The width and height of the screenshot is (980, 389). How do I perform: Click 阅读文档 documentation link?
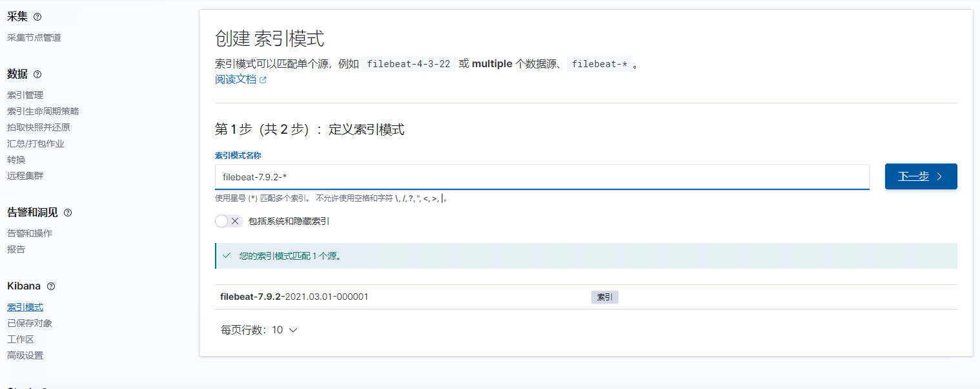236,79
